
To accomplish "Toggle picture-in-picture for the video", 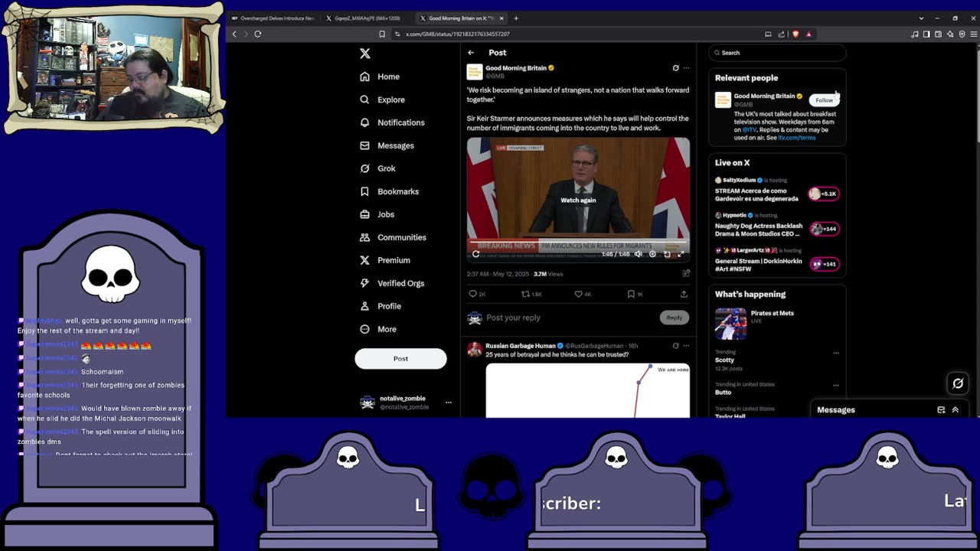I will click(667, 254).
